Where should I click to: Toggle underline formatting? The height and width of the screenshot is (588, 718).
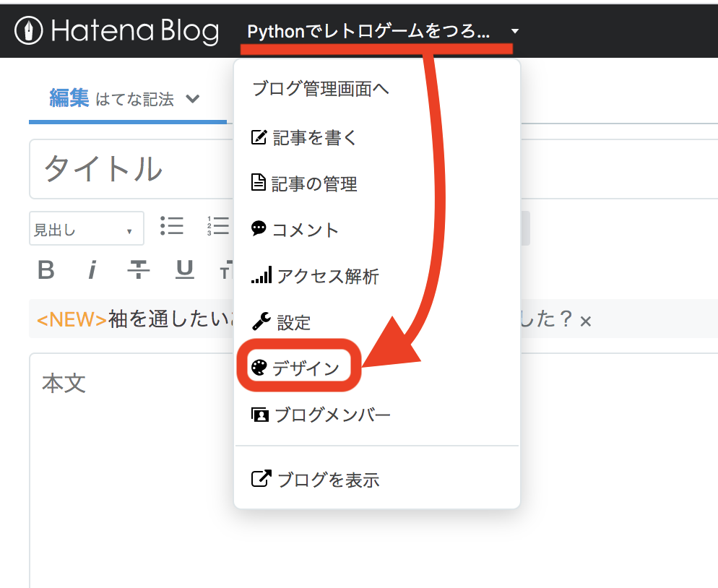pyautogui.click(x=184, y=269)
